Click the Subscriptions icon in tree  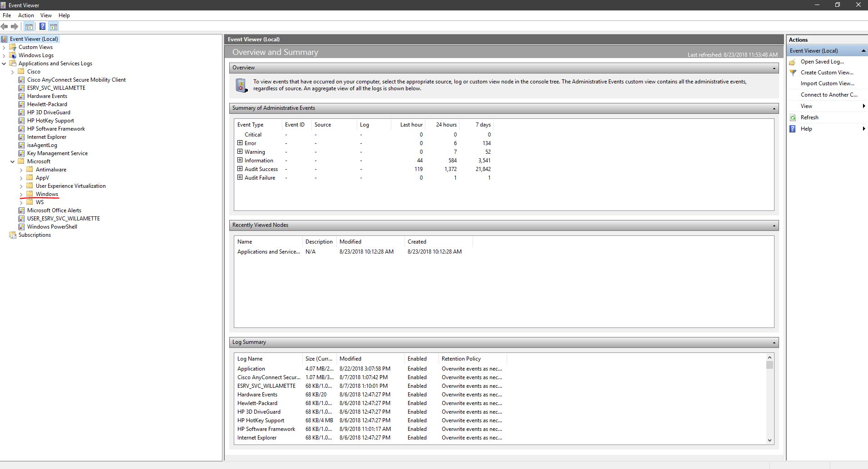tap(13, 235)
